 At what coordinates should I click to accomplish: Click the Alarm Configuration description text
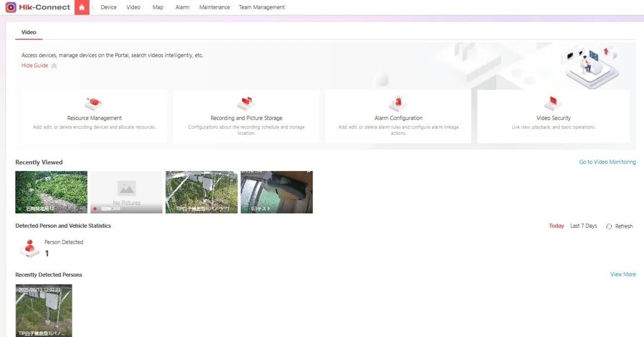398,130
